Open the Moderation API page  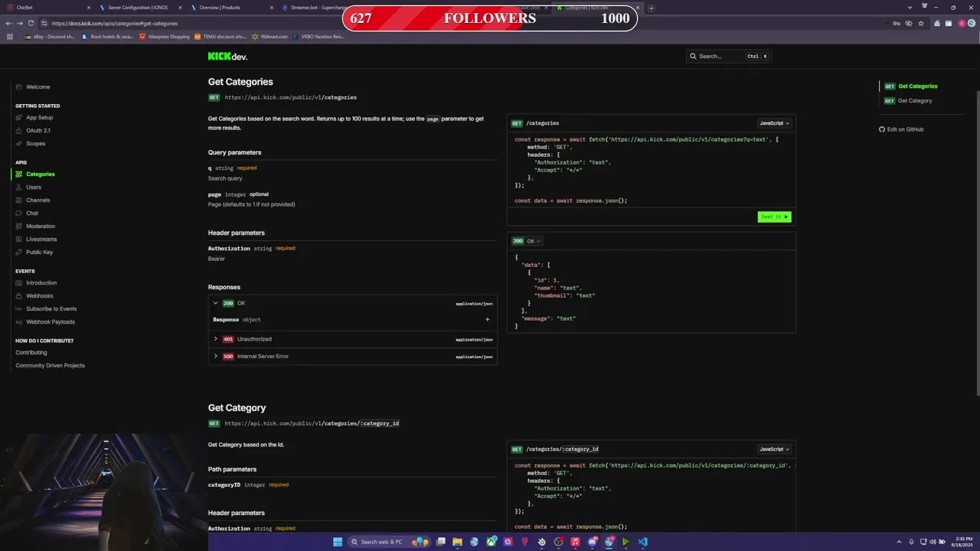pos(40,227)
